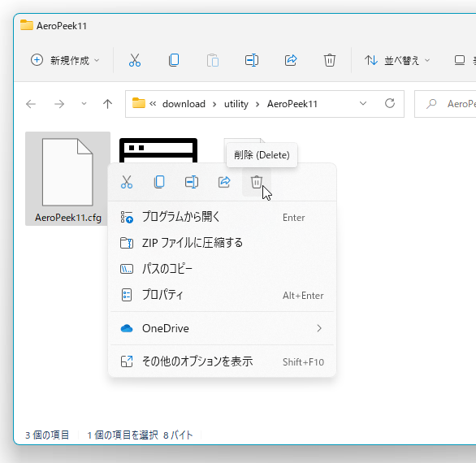Choose プログラムから開く from the context menu
476x463 pixels.
pyautogui.click(x=223, y=218)
